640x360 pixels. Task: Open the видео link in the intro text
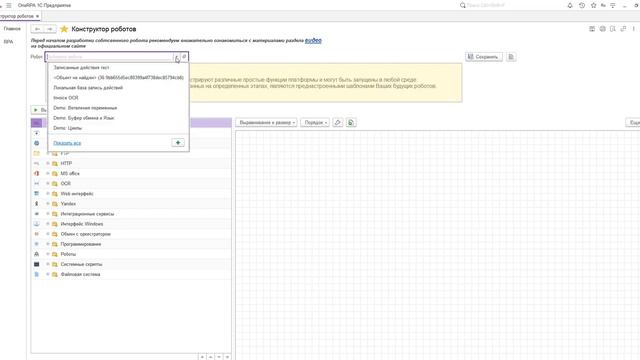click(313, 40)
